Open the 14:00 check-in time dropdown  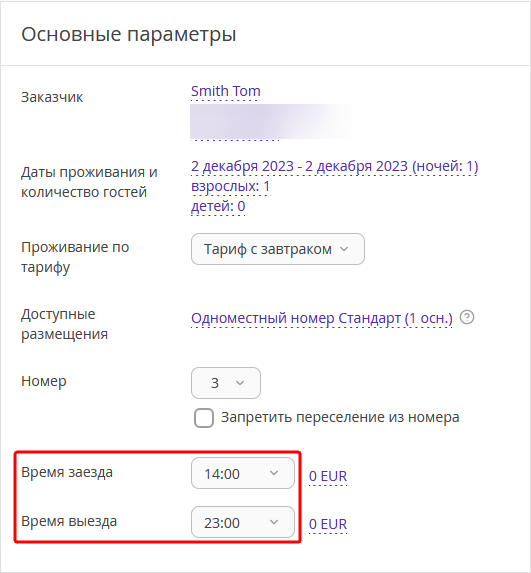pos(243,473)
